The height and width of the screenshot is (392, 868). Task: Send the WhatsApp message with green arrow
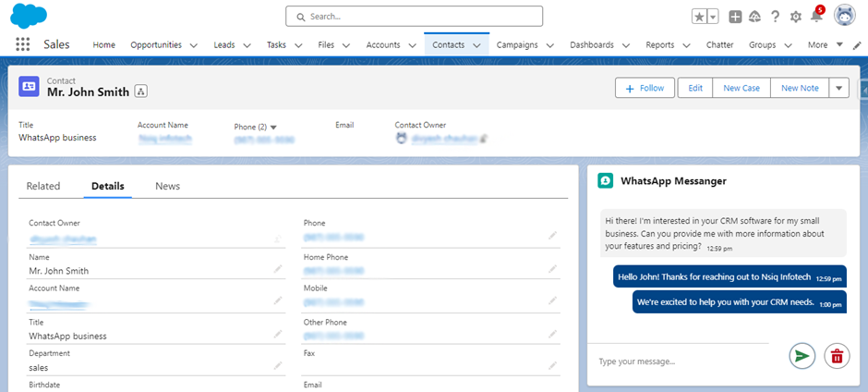click(x=802, y=355)
